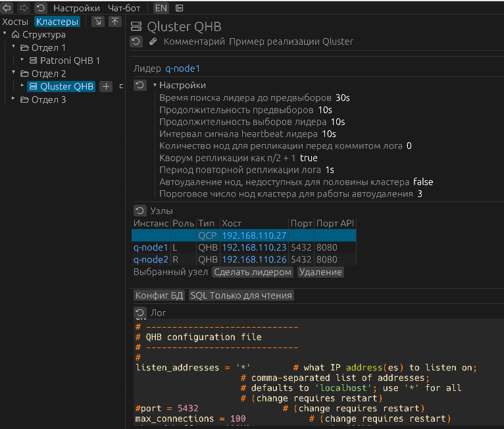Viewport: 504px width, 429px height.
Task: Open the Настройки menu
Action: point(76,8)
